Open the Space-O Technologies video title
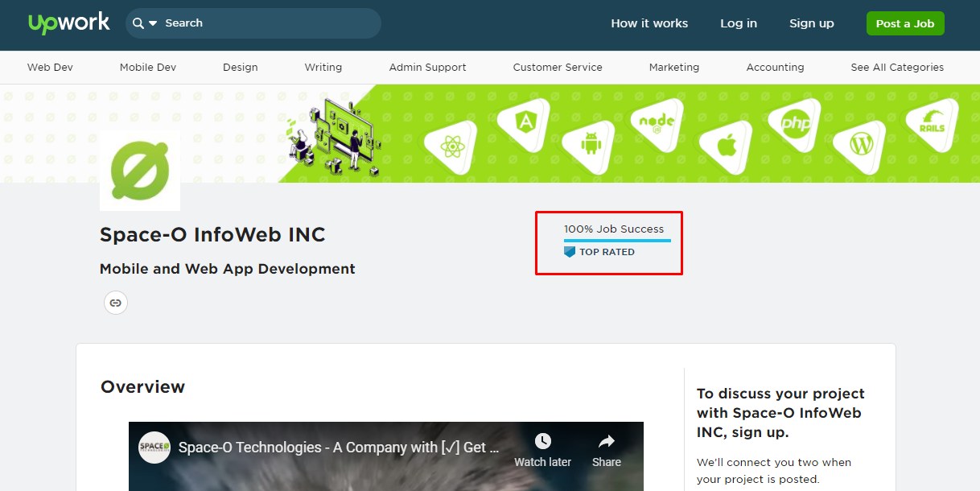The height and width of the screenshot is (491, 980). [x=339, y=448]
